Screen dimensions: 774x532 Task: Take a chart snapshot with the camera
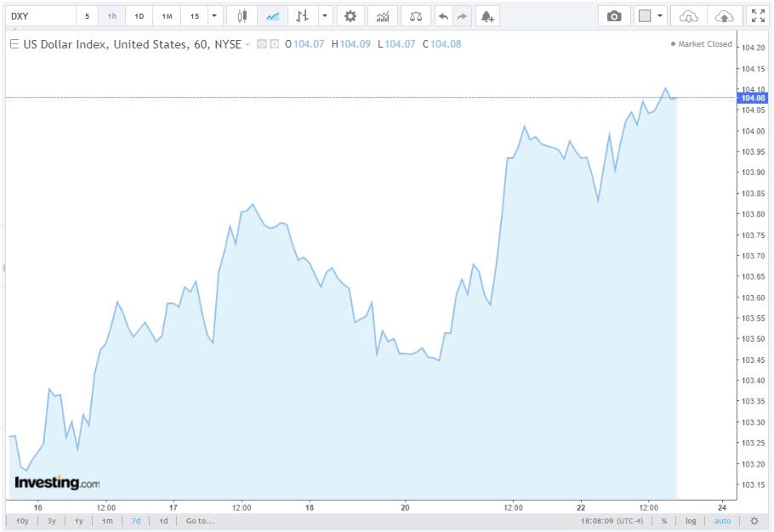[614, 16]
